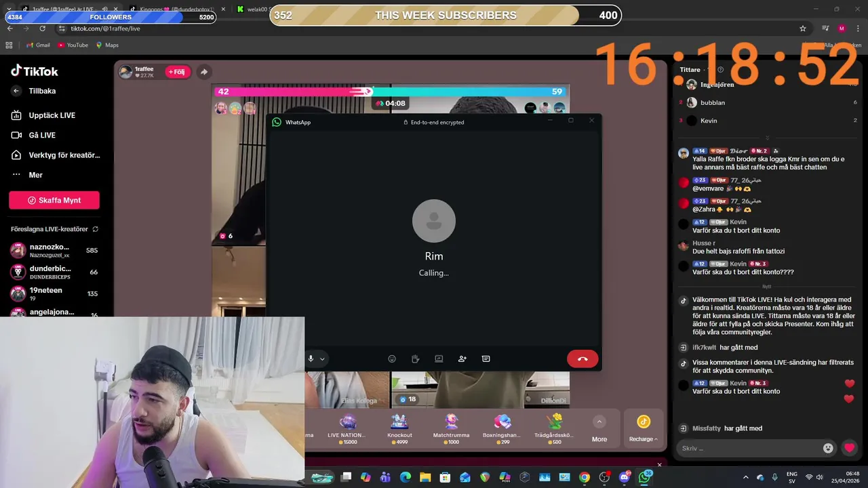This screenshot has width=868, height=488.
Task: Add a participant to the WhatsApp call
Action: point(462,359)
